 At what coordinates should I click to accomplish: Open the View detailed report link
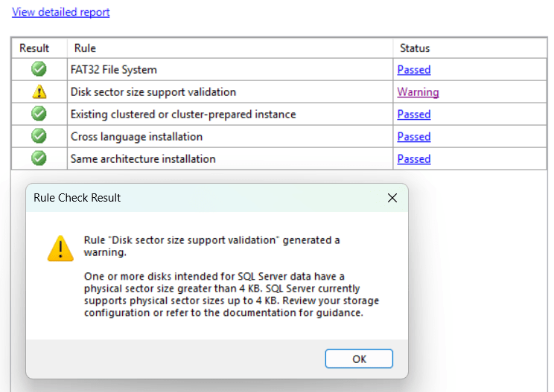pyautogui.click(x=61, y=13)
